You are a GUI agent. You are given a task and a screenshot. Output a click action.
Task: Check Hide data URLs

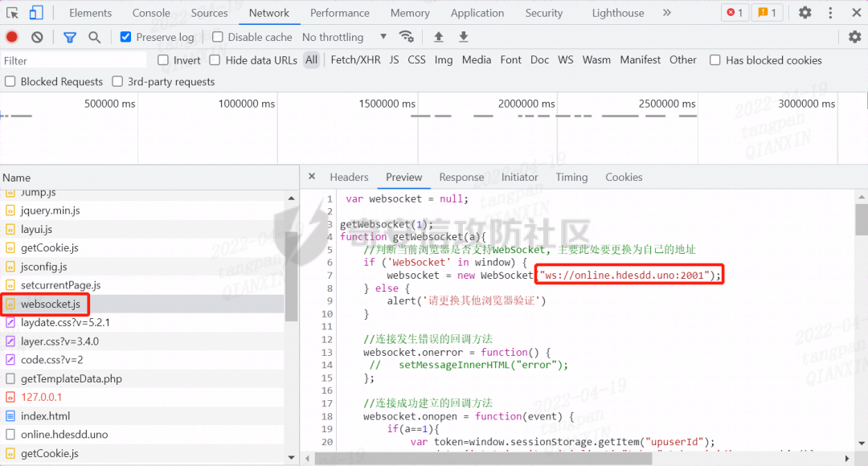(x=215, y=60)
